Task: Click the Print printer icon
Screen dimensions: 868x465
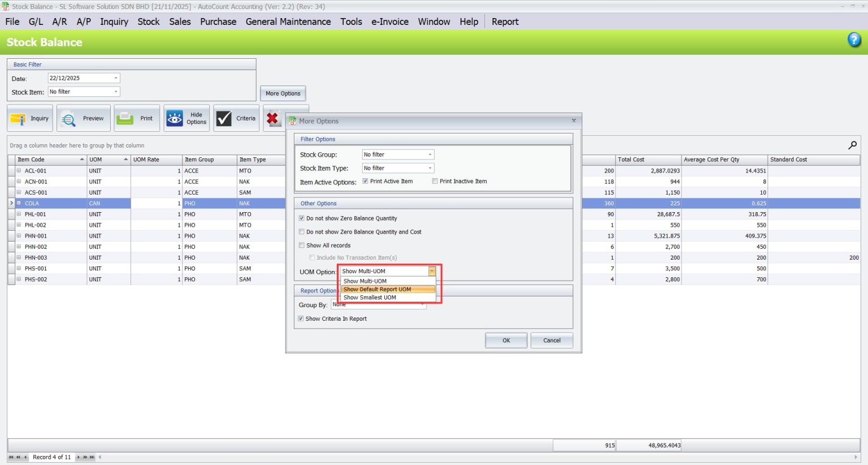Action: pyautogui.click(x=125, y=119)
